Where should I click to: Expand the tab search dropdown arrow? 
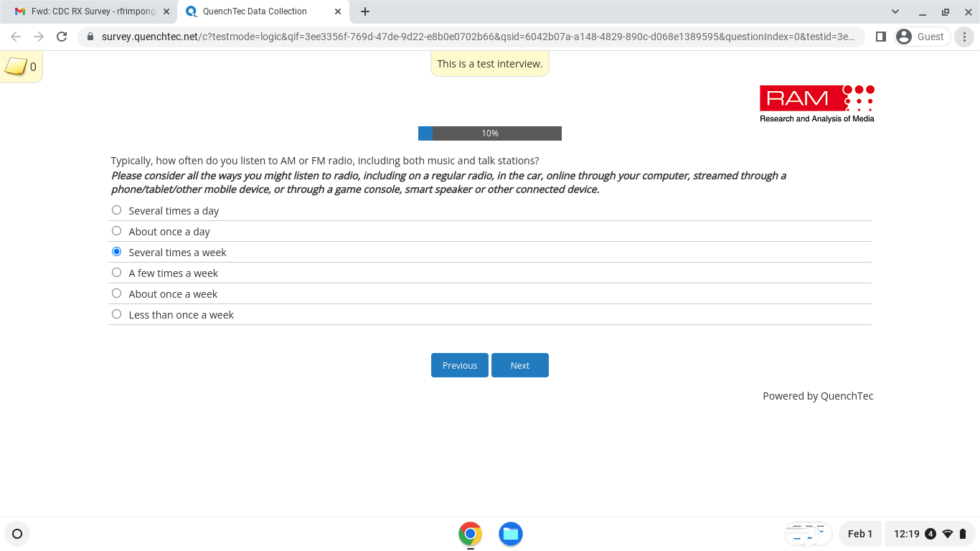pos(895,11)
